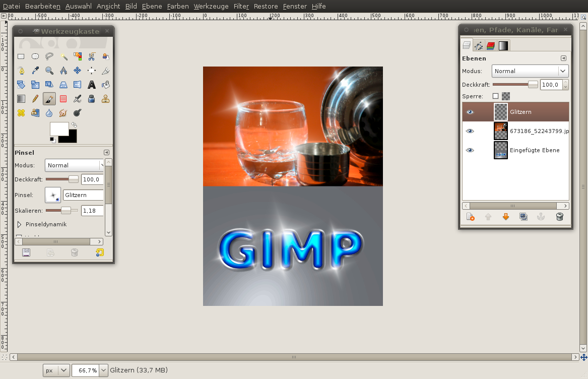Duplicate the selected layer
Image resolution: width=588 pixels, height=379 pixels.
coord(524,217)
